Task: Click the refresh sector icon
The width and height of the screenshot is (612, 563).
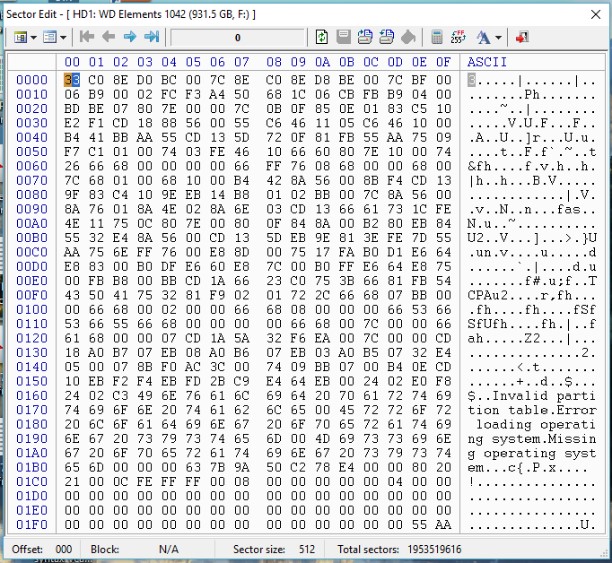Action: point(322,37)
